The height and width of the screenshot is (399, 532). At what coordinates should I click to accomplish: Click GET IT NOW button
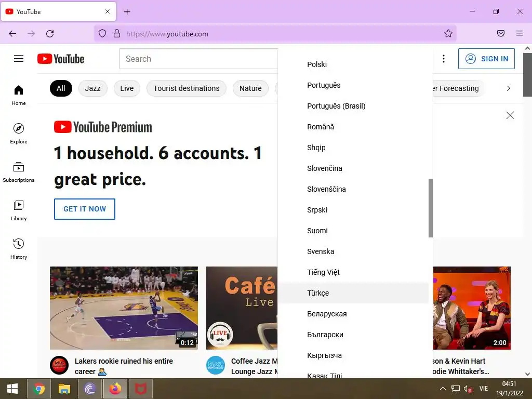click(x=85, y=209)
